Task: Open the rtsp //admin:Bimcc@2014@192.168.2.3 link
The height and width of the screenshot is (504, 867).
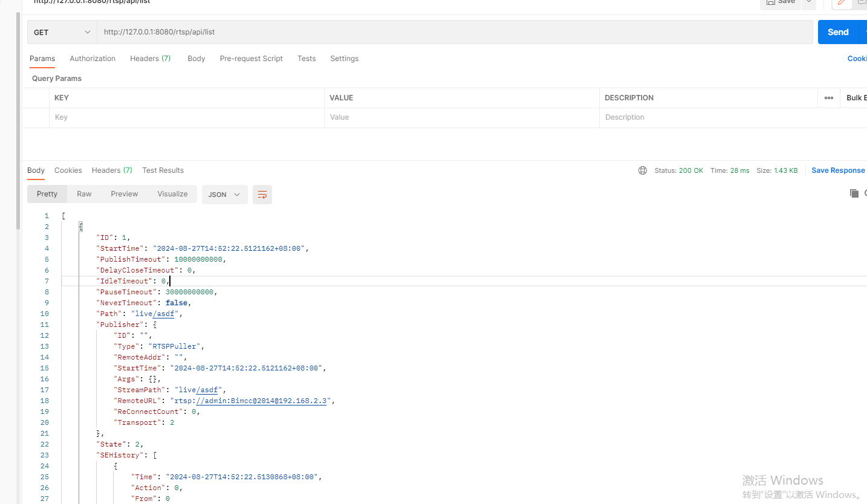Action: pyautogui.click(x=261, y=401)
